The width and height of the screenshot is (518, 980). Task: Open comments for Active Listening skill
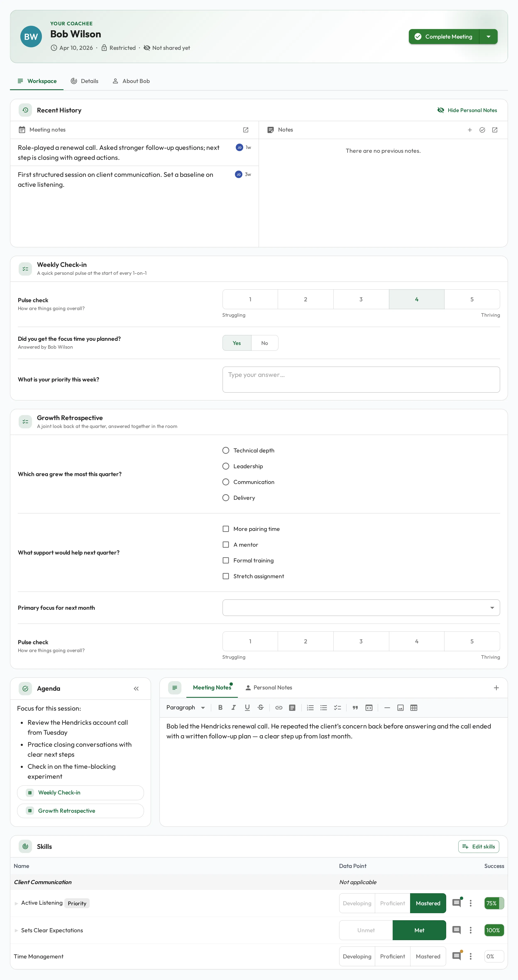[457, 903]
